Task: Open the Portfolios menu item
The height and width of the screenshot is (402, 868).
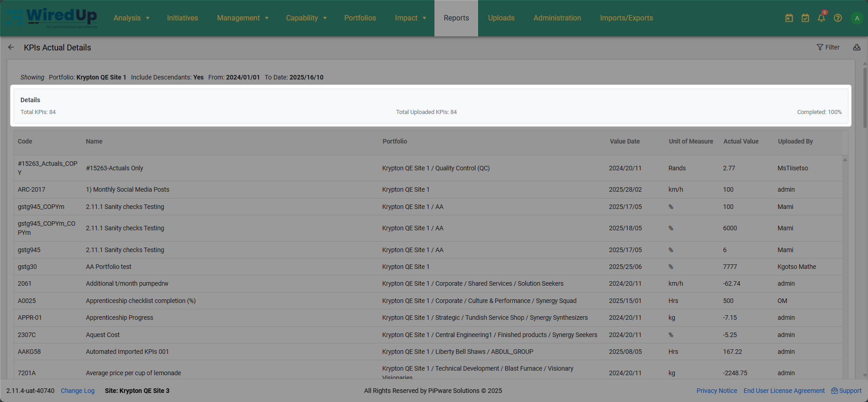Action: click(360, 18)
